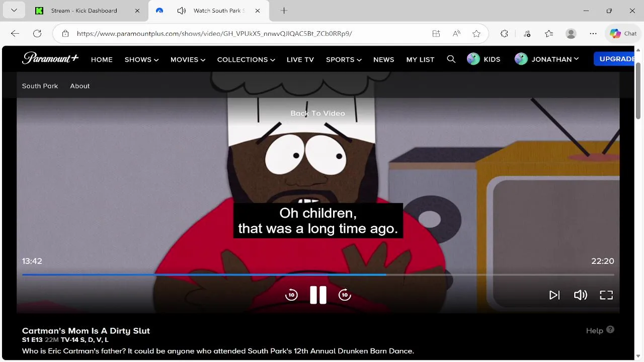Close the Watch South Park tab
Image resolution: width=644 pixels, height=362 pixels.
point(258,11)
